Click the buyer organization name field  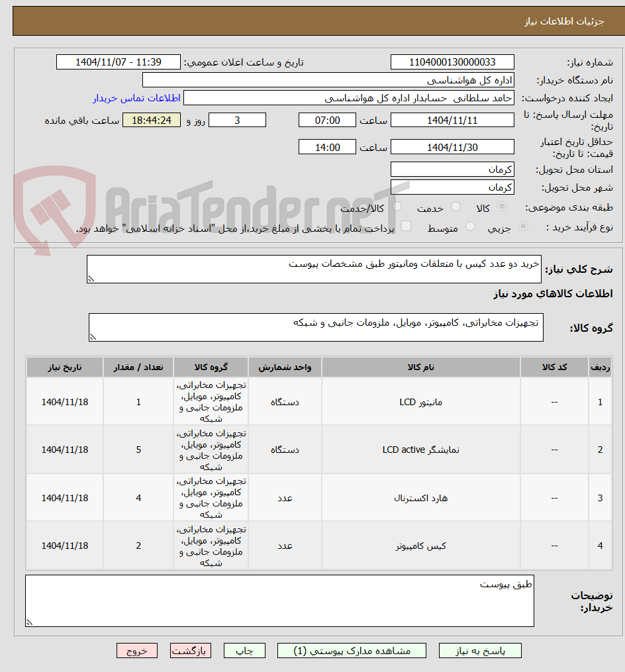coord(328,80)
